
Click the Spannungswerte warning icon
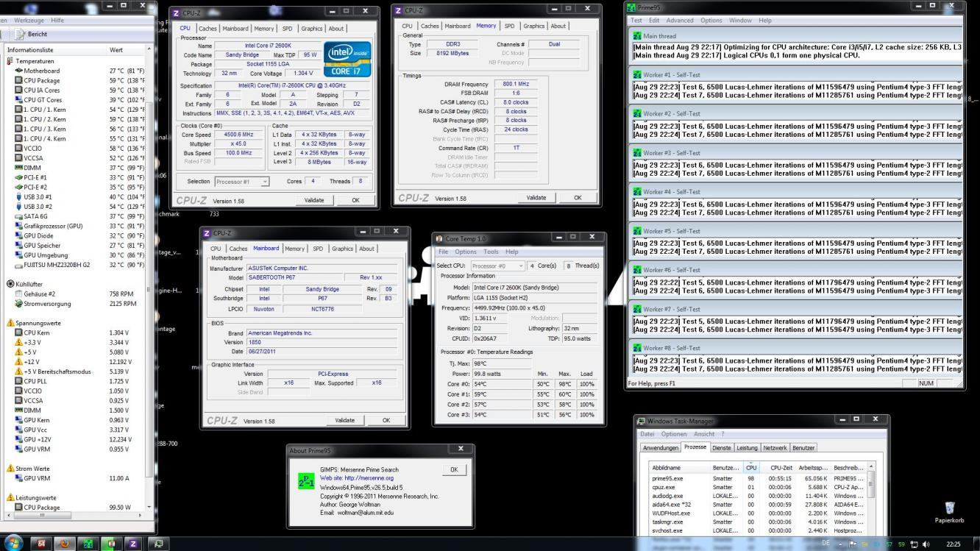[10, 323]
